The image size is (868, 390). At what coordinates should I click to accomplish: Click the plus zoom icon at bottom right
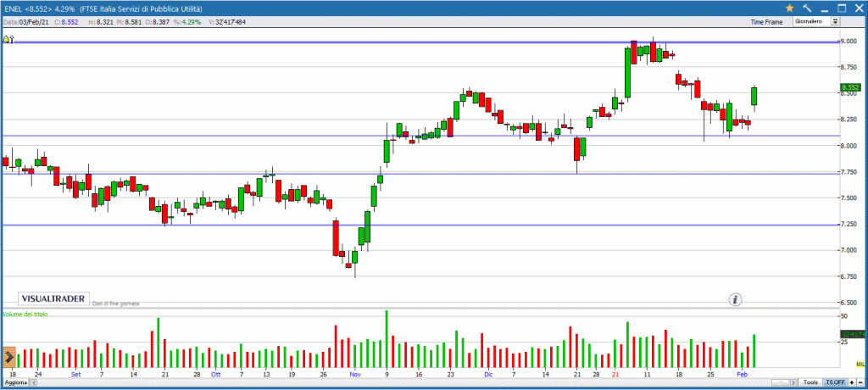tap(851, 383)
